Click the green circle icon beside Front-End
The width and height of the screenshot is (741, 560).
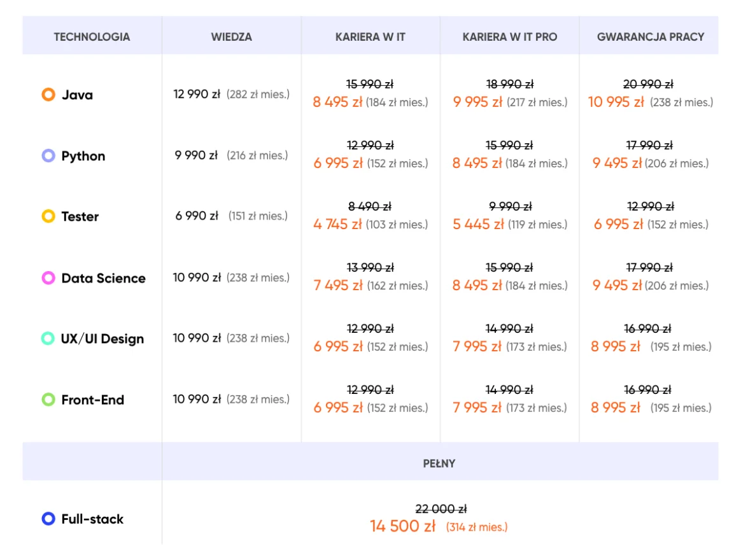(x=48, y=400)
